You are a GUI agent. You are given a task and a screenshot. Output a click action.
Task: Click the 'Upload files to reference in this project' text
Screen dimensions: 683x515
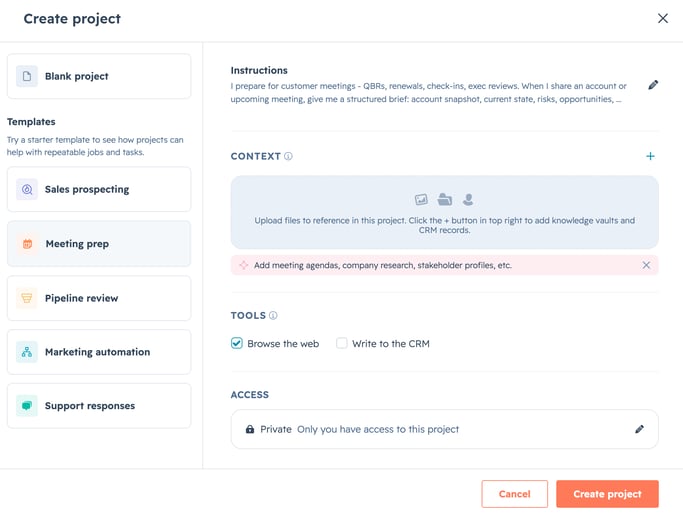click(444, 225)
